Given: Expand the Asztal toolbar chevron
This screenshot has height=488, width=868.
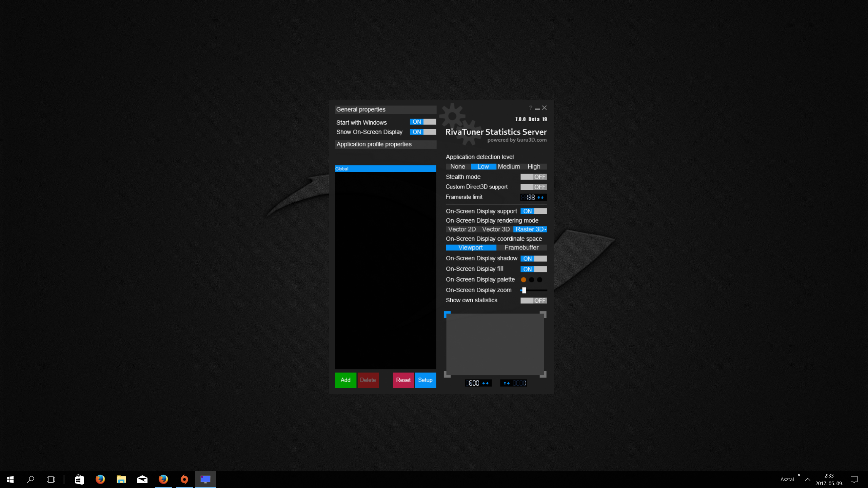Looking at the screenshot, I should click(799, 475).
